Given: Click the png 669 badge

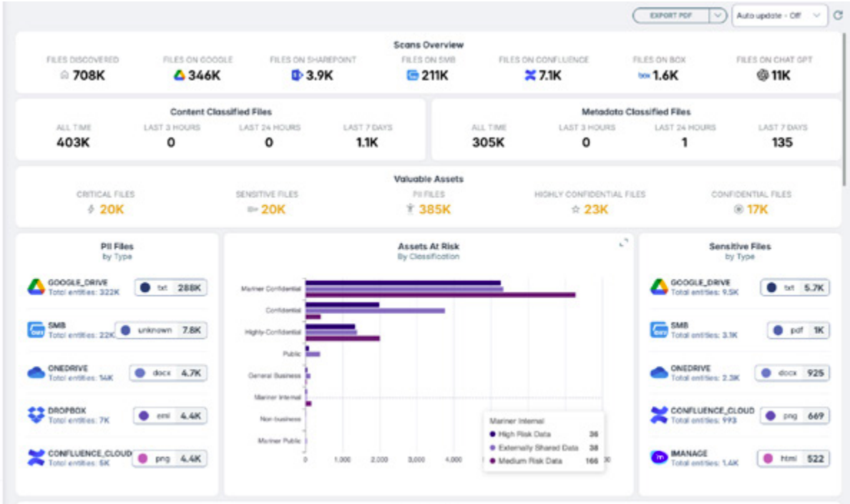Looking at the screenshot, I should point(795,416).
